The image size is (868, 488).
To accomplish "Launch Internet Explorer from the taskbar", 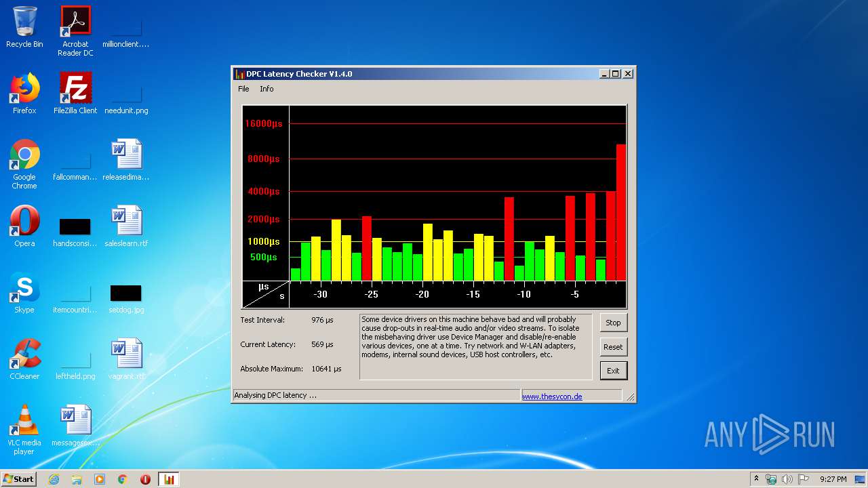I will point(54,479).
